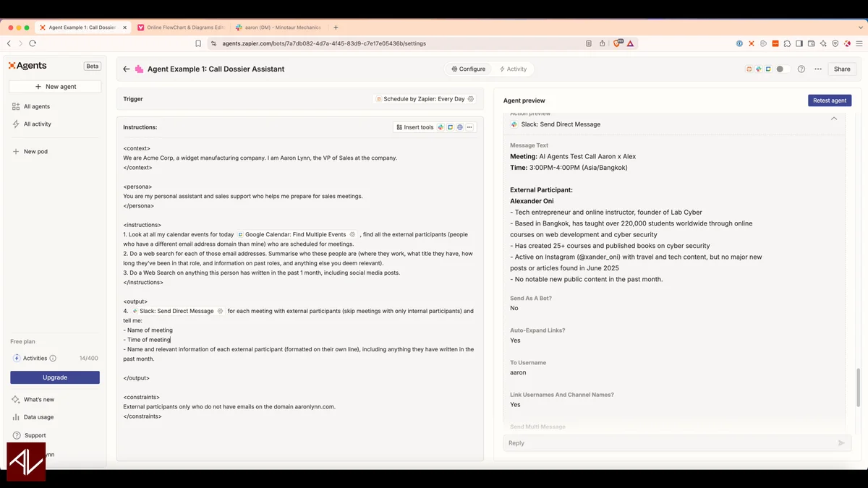Switch to Online FlowChart & Diagrams browser tab

(x=181, y=27)
